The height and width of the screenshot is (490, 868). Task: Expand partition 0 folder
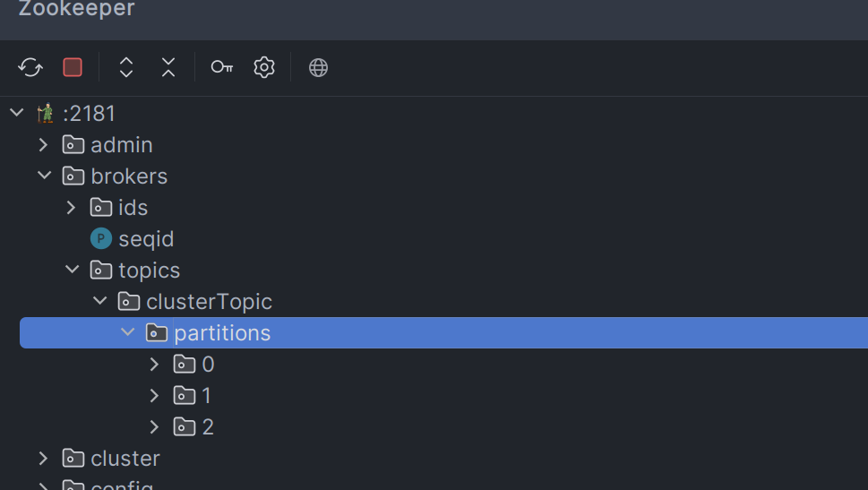(154, 364)
